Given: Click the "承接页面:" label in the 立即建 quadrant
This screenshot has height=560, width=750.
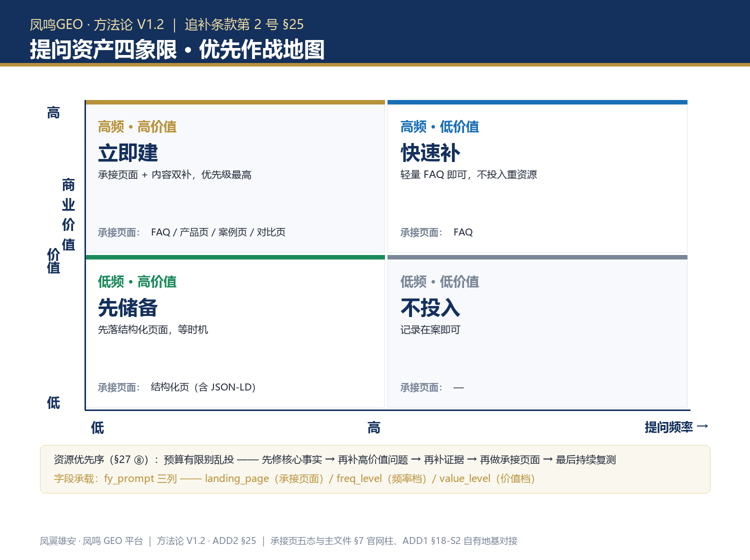Looking at the screenshot, I should click(x=119, y=232).
